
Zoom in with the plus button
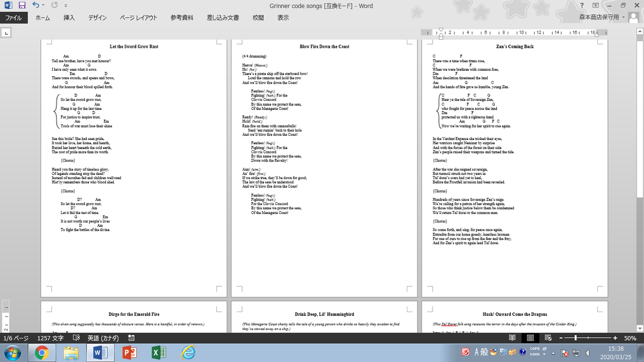tap(615, 338)
